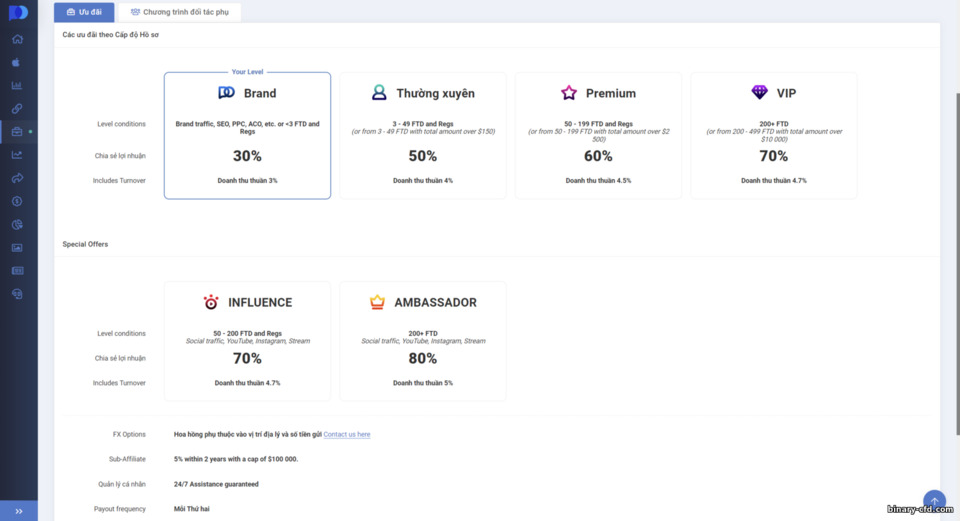
Task: Click the 'Special Offers' heading
Action: pyautogui.click(x=85, y=244)
